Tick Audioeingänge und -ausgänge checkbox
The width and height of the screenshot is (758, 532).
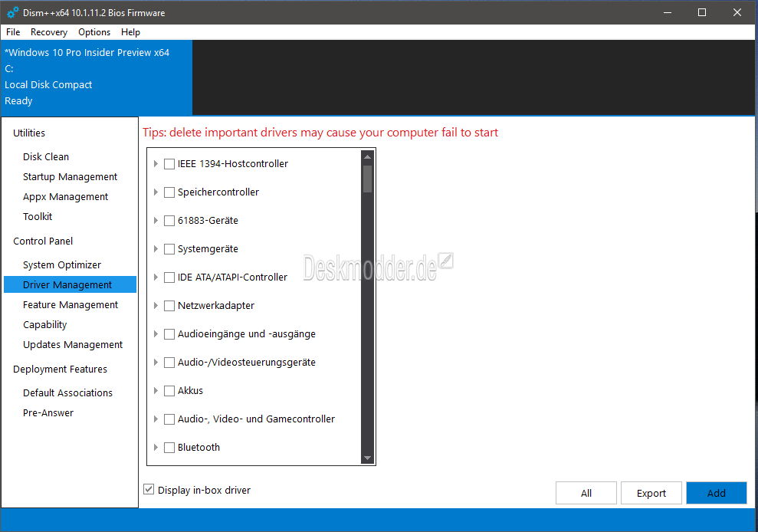click(169, 334)
